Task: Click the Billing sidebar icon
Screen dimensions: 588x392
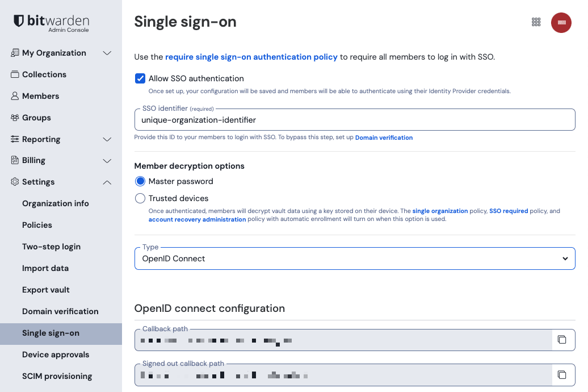Action: click(x=14, y=161)
